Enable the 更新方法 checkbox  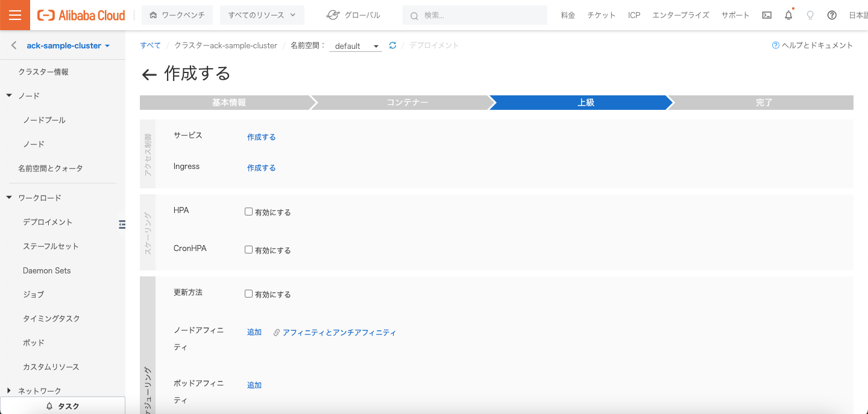[248, 294]
